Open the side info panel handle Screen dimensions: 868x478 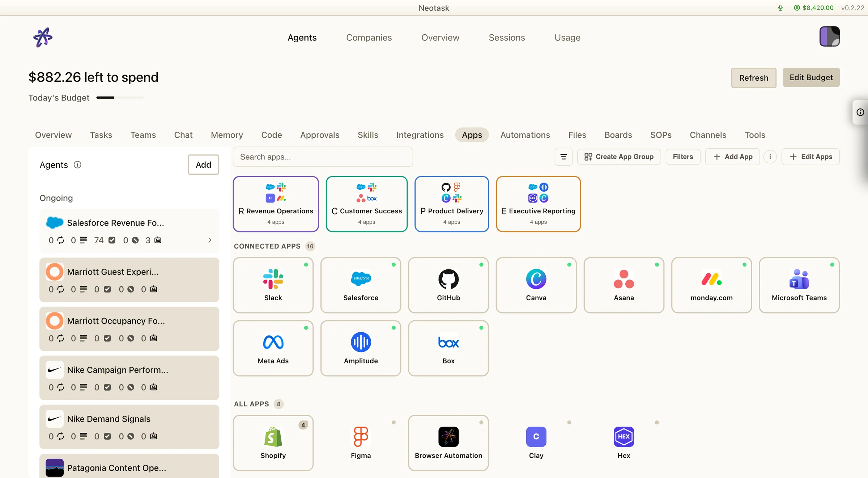pos(860,112)
